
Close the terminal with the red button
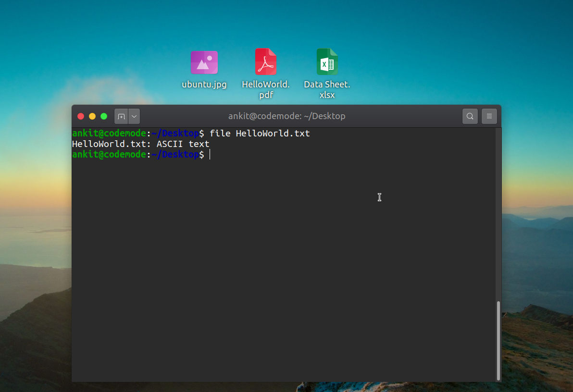pyautogui.click(x=81, y=116)
